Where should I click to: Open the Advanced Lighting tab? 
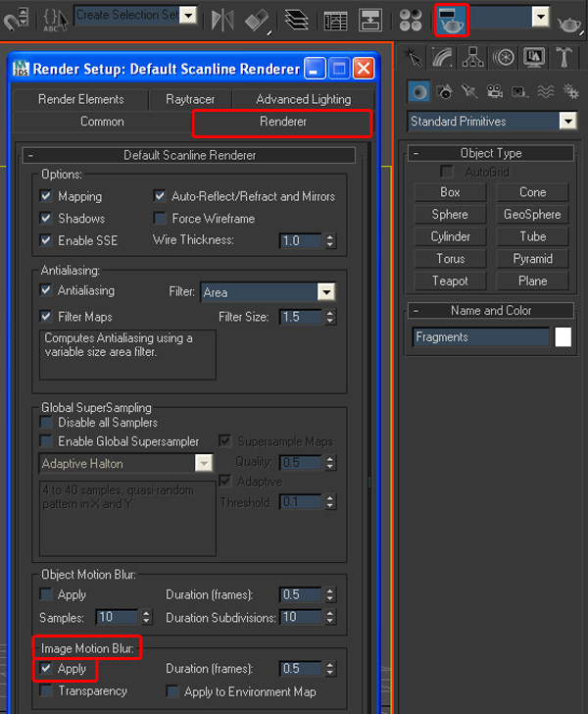304,99
